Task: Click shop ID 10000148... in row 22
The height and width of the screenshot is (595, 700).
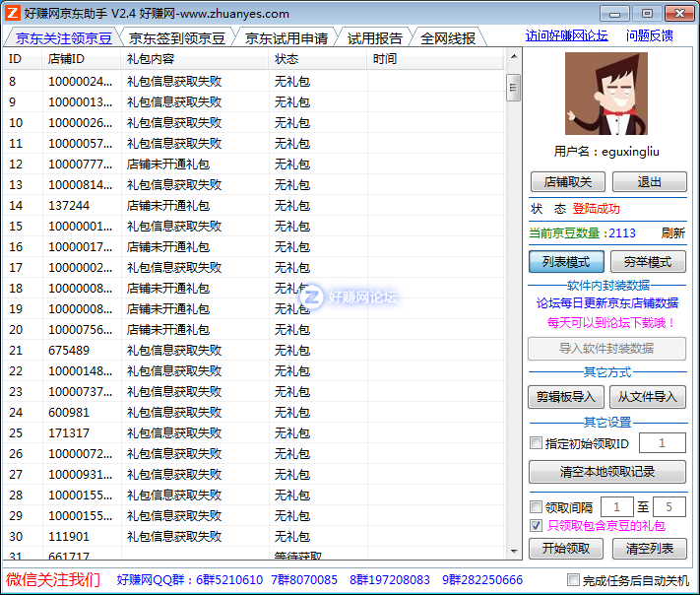Action: tap(81, 370)
